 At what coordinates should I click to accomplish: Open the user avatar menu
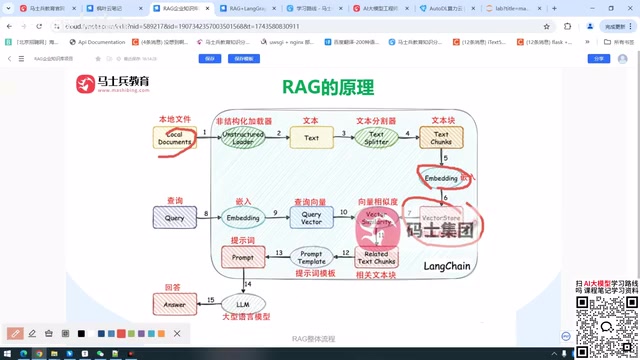tap(622, 59)
